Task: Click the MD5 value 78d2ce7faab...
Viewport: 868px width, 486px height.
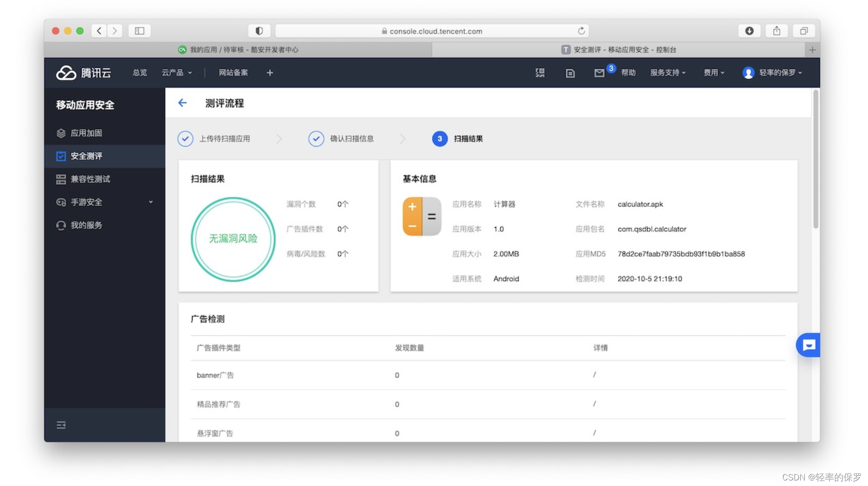Action: pyautogui.click(x=681, y=254)
